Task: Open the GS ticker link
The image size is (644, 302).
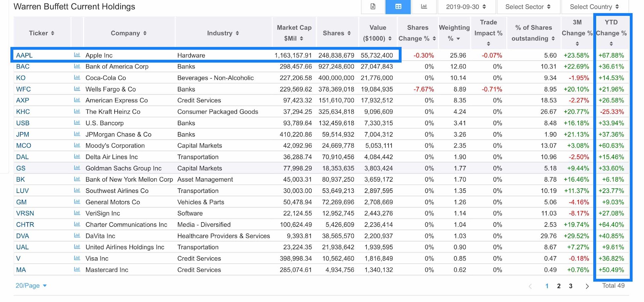Action: tap(21, 168)
